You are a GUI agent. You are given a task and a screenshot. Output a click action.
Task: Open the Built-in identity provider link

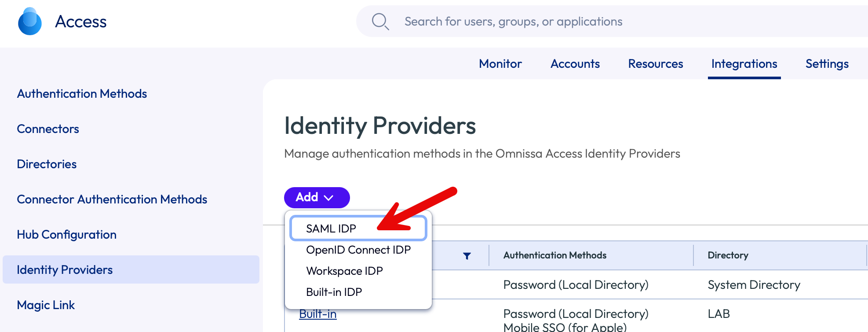point(317,314)
